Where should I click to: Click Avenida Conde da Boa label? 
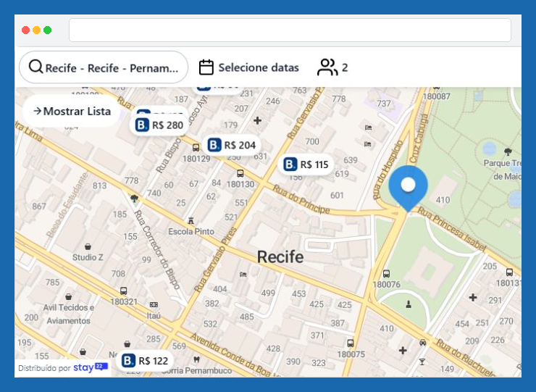(233, 354)
